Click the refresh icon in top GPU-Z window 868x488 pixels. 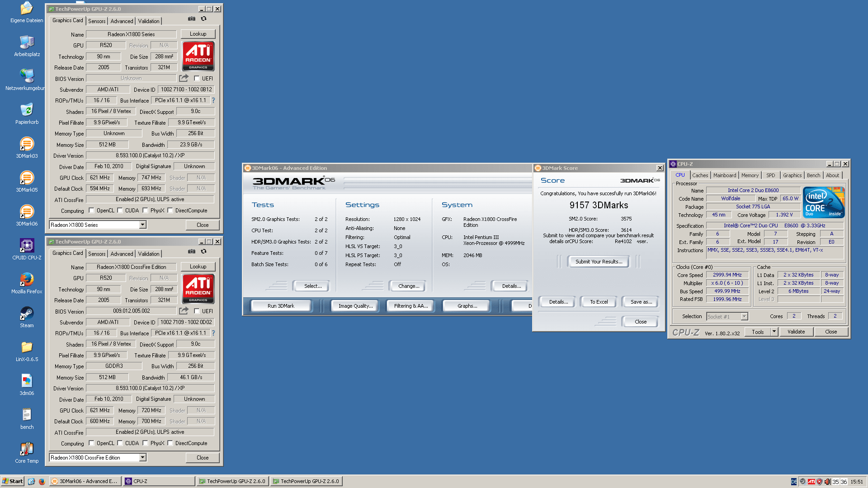(x=204, y=19)
